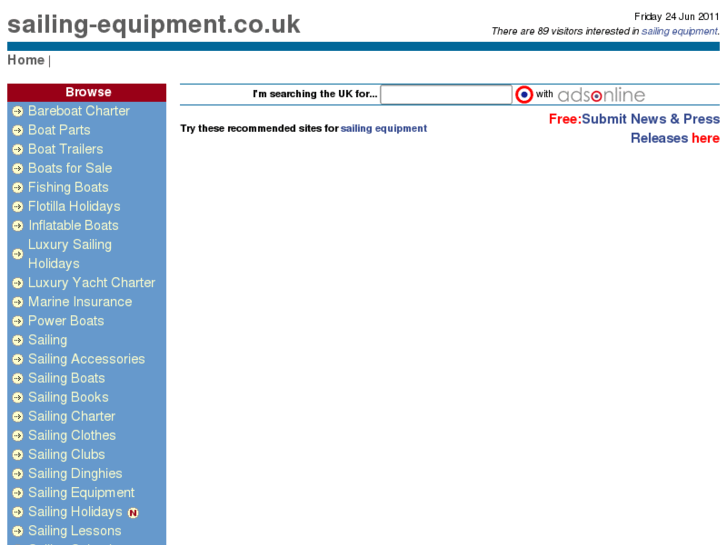Open the Sailing Charter link
The height and width of the screenshot is (545, 727).
(x=72, y=416)
